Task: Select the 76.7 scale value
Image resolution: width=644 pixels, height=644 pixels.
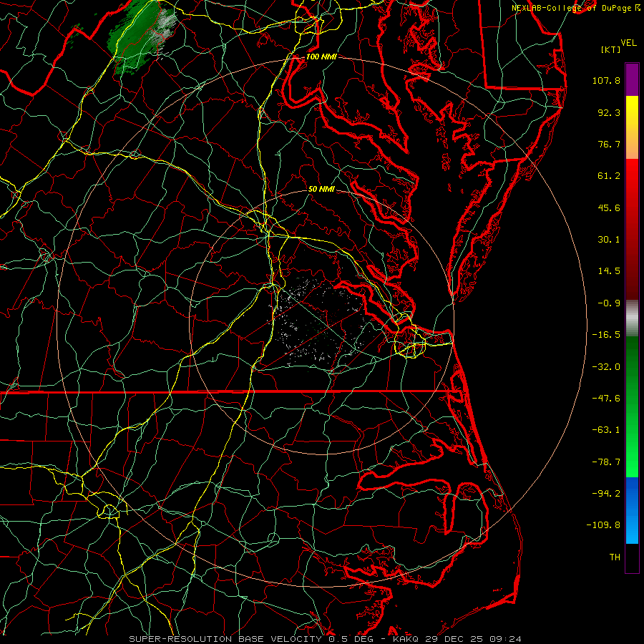Action: pos(609,144)
